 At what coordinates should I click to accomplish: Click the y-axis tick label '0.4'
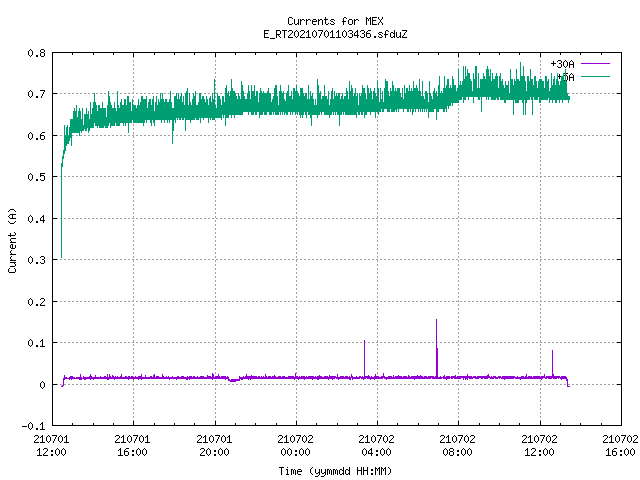coord(36,219)
